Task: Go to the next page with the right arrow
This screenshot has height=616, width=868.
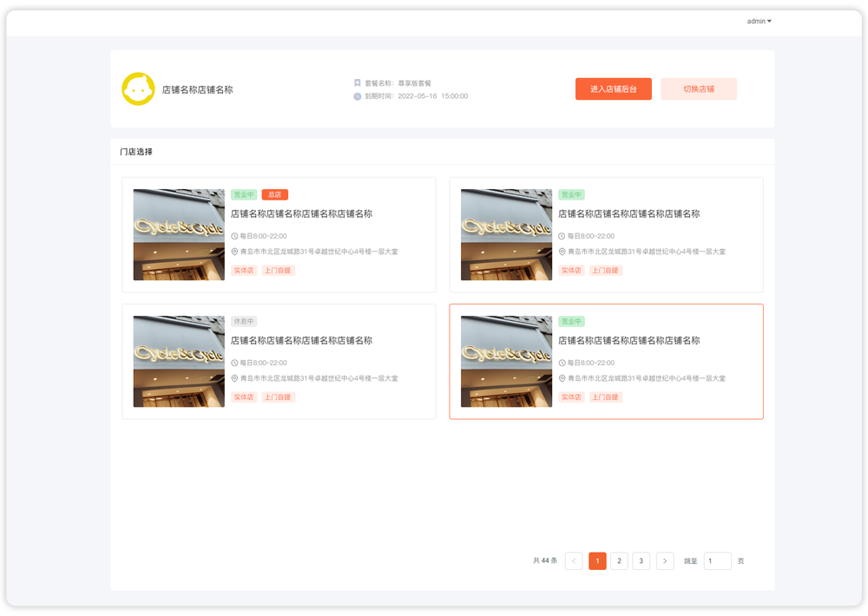Action: [665, 561]
